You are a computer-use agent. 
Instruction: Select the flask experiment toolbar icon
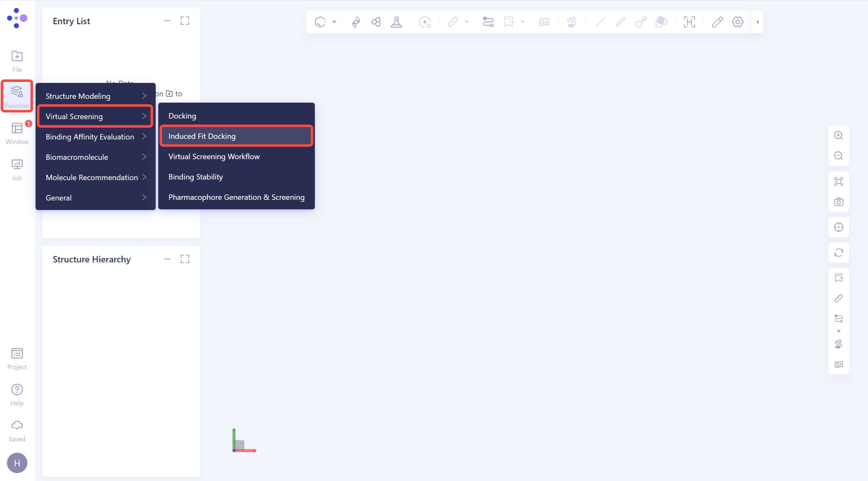pos(397,22)
